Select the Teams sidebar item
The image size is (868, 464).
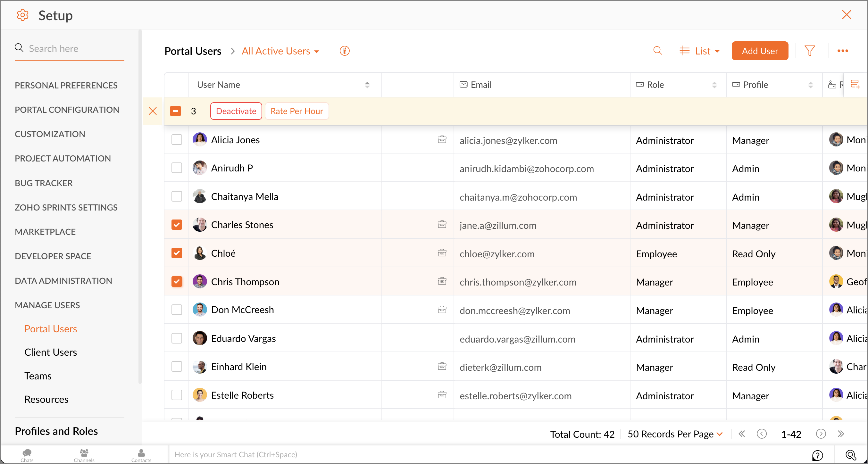[x=38, y=376]
